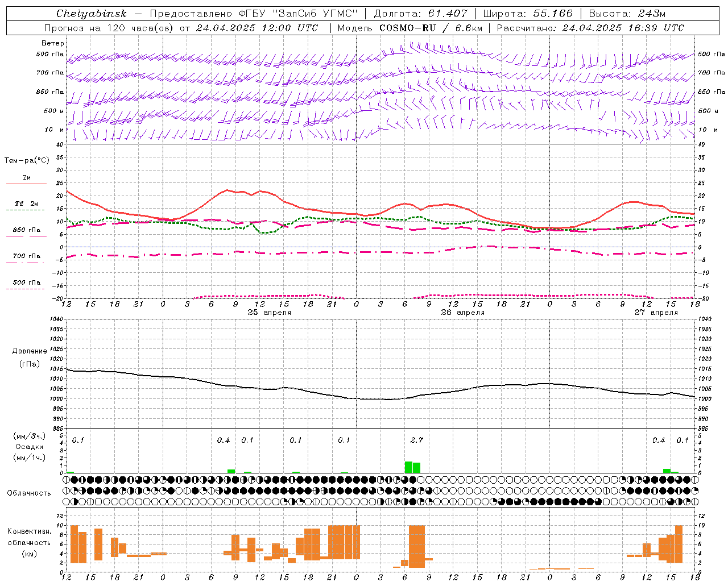728x582 pixels.
Task: Click the red solid line under the '2м' legend
Action: pyautogui.click(x=26, y=184)
